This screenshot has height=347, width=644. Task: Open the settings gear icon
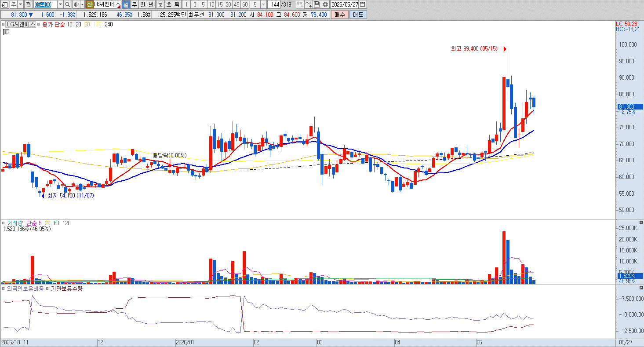pos(325,4)
